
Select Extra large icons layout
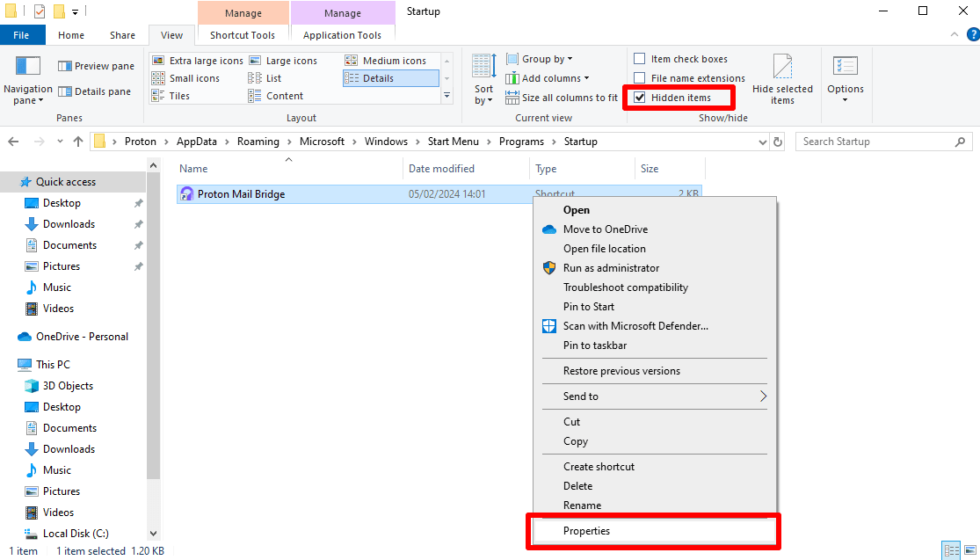198,61
